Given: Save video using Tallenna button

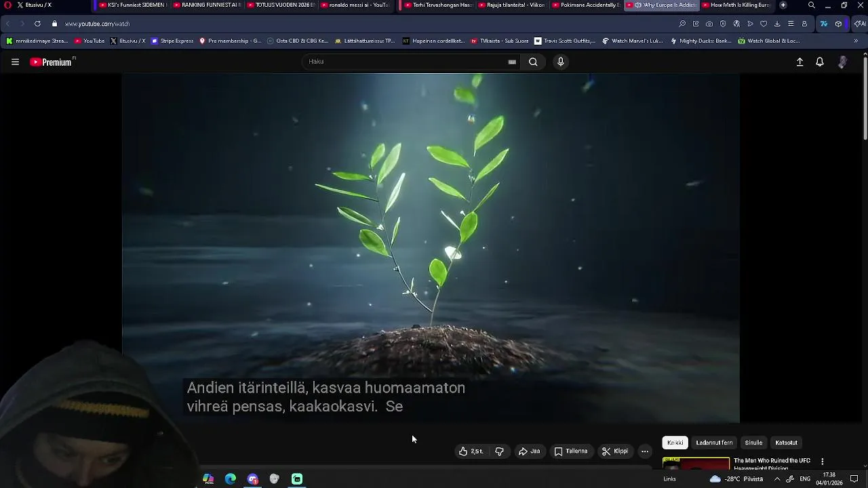Looking at the screenshot, I should click(571, 451).
